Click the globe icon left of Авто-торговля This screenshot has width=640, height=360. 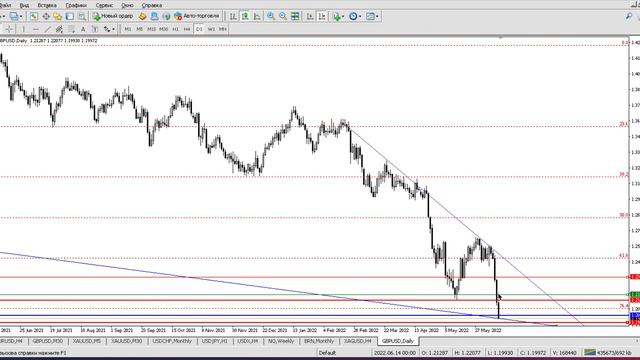pos(166,16)
